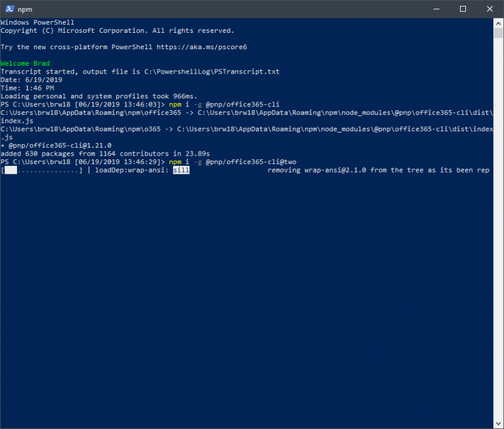Screen dimensions: 504x429
Task: Click the first 'npm i -g @pnp/office365-cli' command
Action: [224, 104]
